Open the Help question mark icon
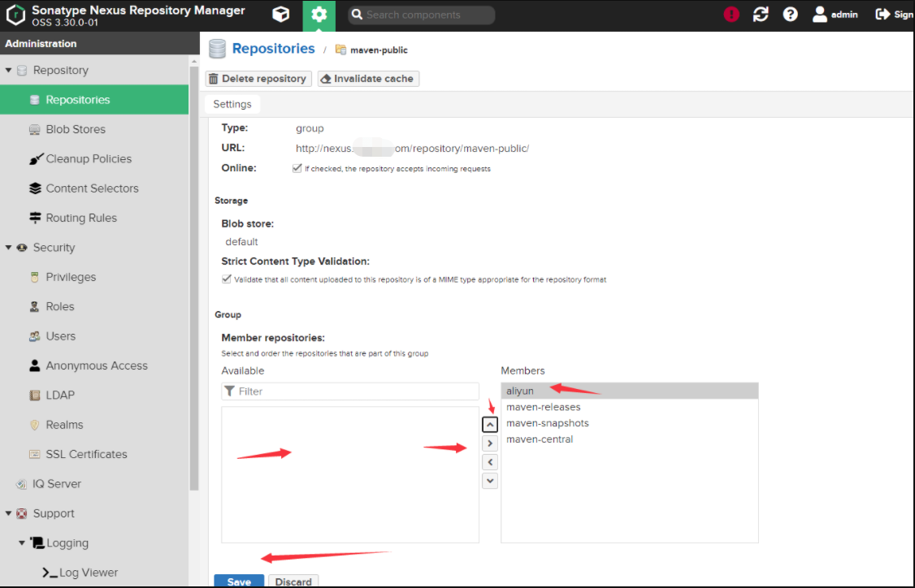The image size is (915, 588). [790, 15]
